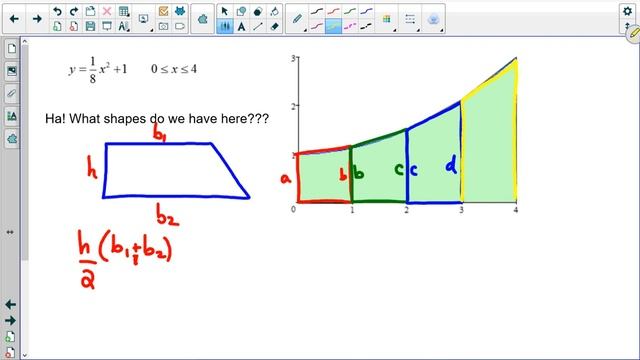This screenshot has width=640, height=360.
Task: Select text 'Ha! What shapes do we have here???'
Action: tap(157, 119)
